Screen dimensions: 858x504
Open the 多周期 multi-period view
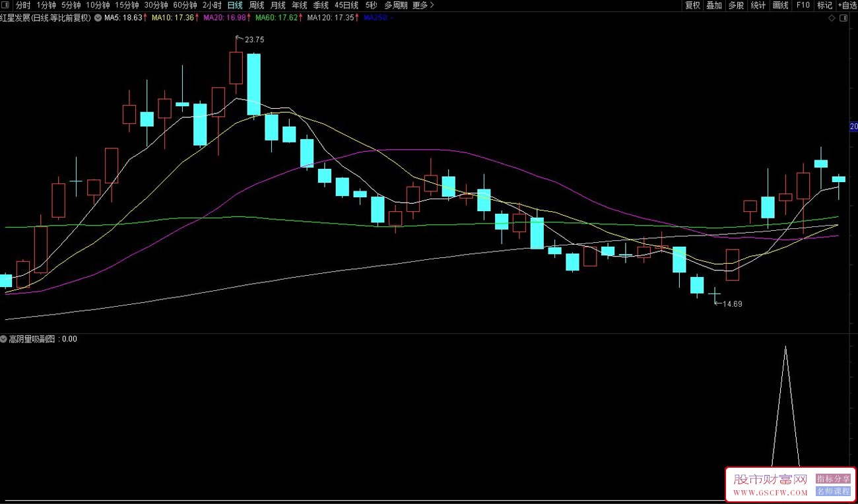tap(396, 5)
